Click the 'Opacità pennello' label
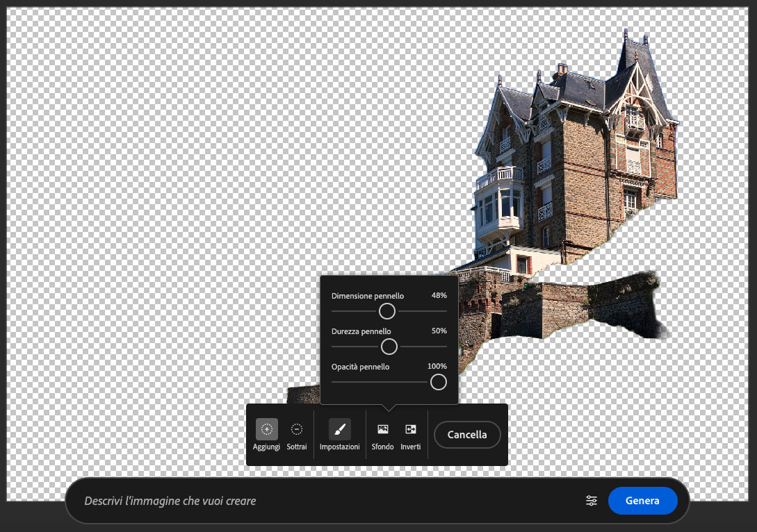This screenshot has width=757, height=532. point(360,367)
